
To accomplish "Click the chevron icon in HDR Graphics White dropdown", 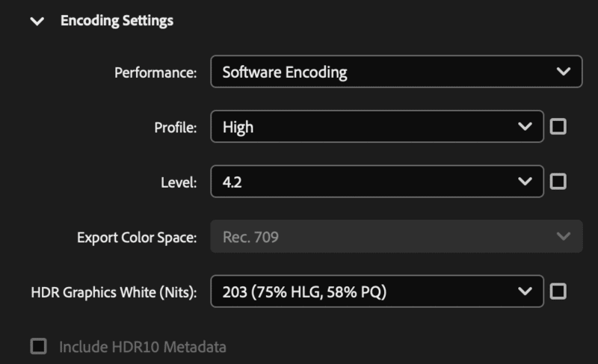I will click(525, 291).
